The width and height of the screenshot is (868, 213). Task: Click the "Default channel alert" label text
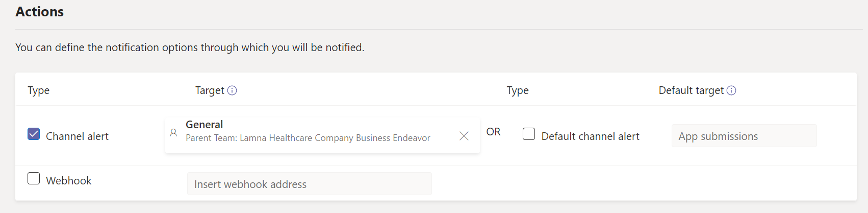590,136
